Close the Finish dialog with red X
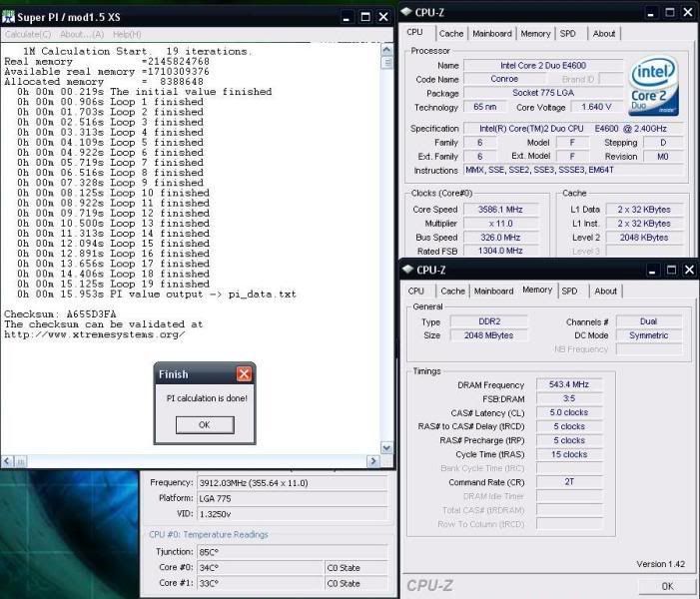The width and height of the screenshot is (700, 599). 244,374
